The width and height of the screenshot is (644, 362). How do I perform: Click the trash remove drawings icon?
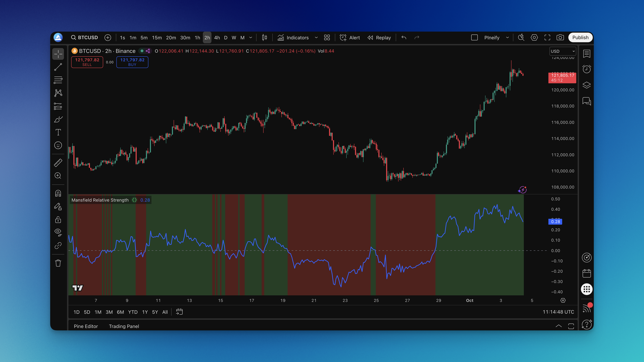[x=58, y=263]
